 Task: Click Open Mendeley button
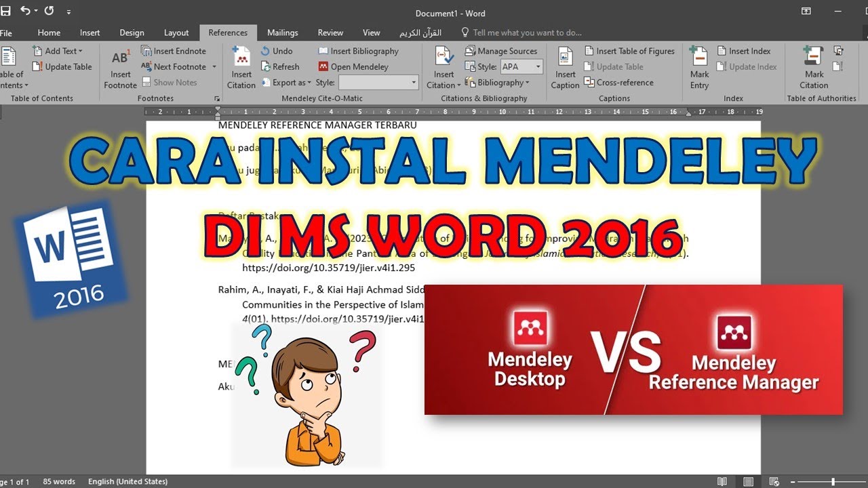click(353, 66)
